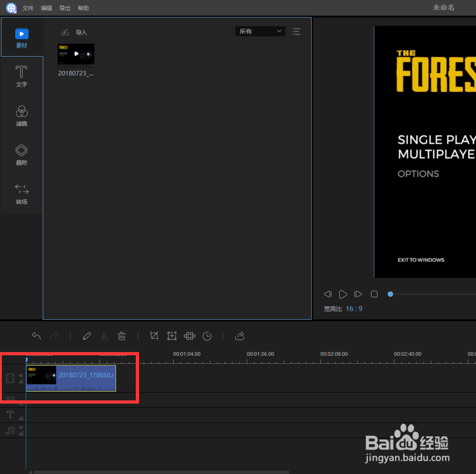This screenshot has height=474, width=476.
Task: Select the crop tool in timeline toolbar
Action: (x=154, y=336)
